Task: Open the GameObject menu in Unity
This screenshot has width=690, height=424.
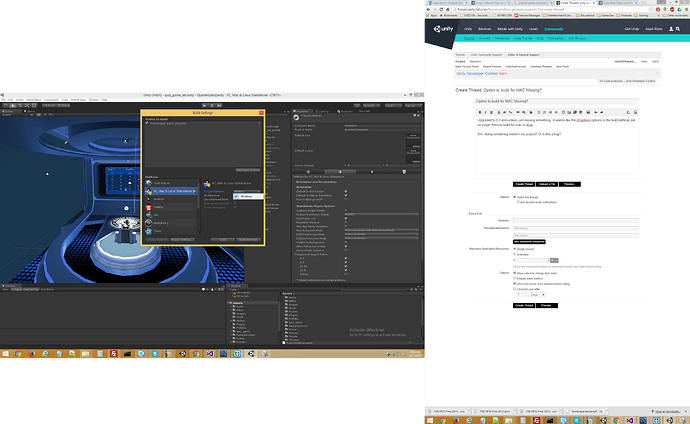Action: [33, 100]
